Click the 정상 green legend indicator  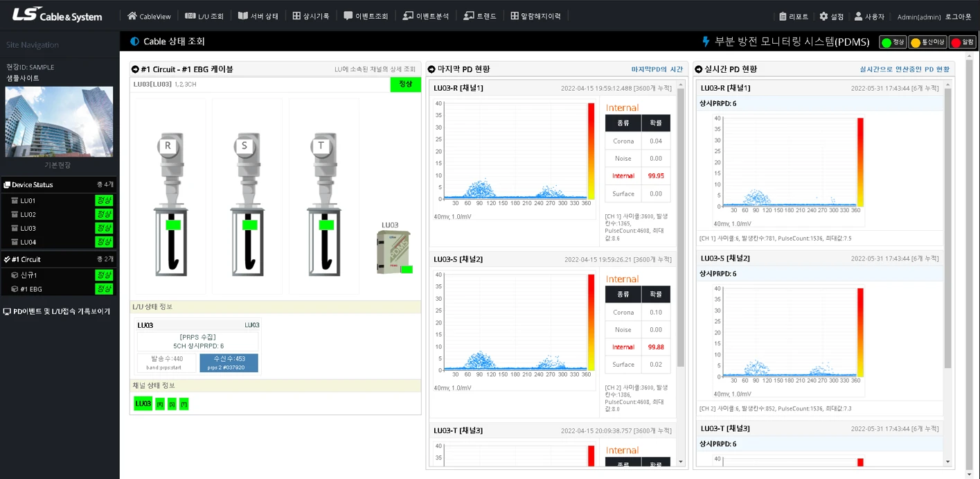[x=893, y=42]
